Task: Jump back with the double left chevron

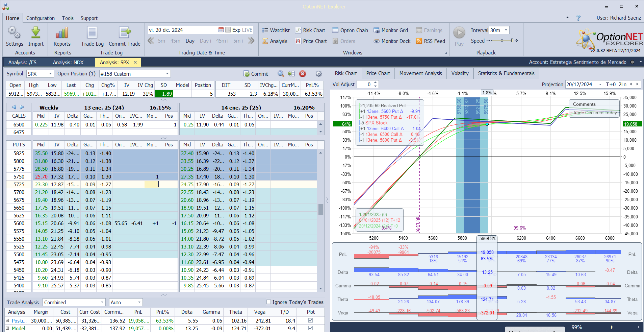Action: 151,41
